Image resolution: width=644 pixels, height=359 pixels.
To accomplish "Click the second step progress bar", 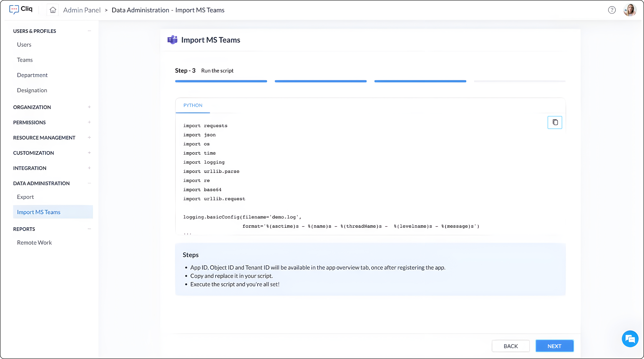I will 321,81.
